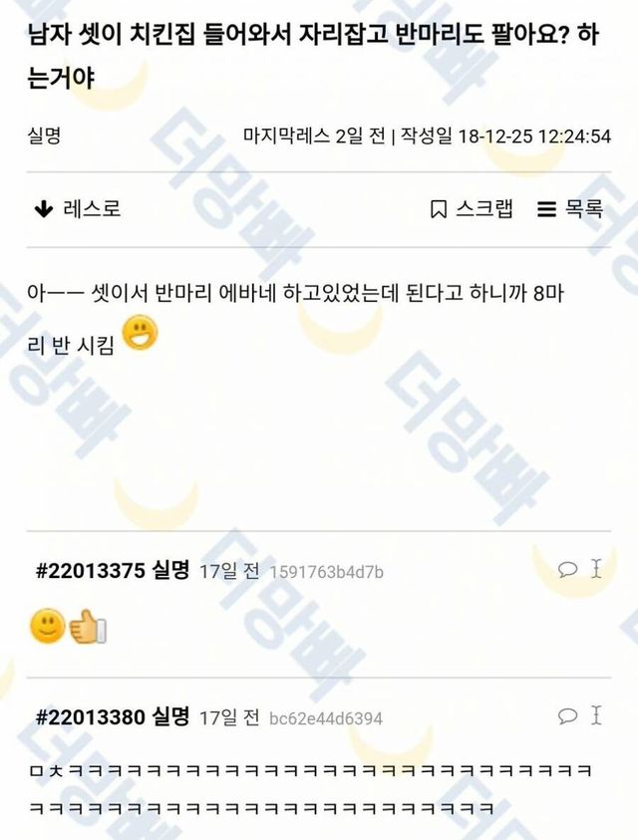Select comment number #22013375
This screenshot has height=840, width=638.
pos(91,571)
